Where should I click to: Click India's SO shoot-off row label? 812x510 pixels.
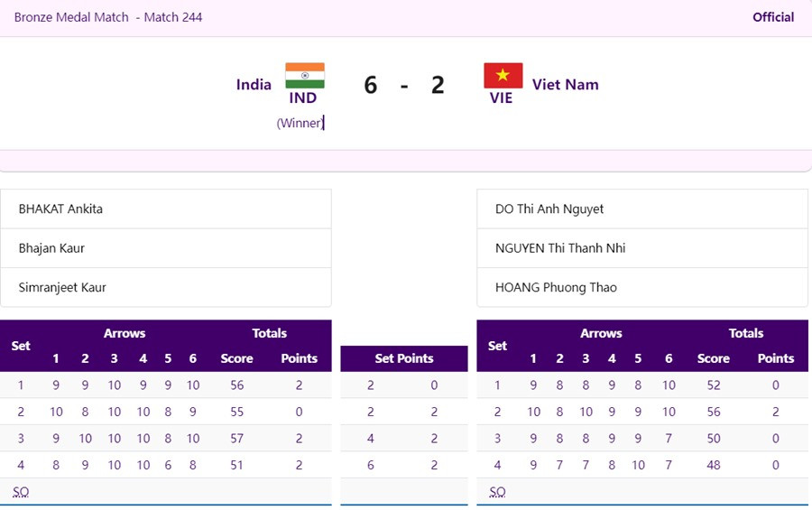(21, 492)
